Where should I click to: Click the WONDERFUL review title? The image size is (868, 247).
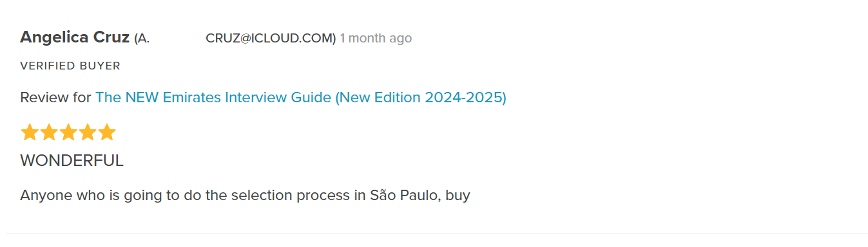coord(72,160)
